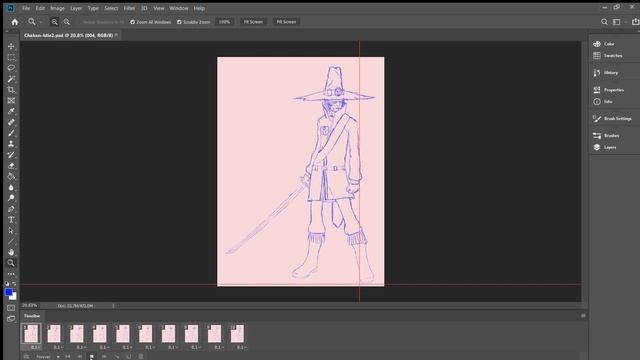Select the Paint Bucket tool
Image resolution: width=640 pixels, height=360 pixels.
11,176
